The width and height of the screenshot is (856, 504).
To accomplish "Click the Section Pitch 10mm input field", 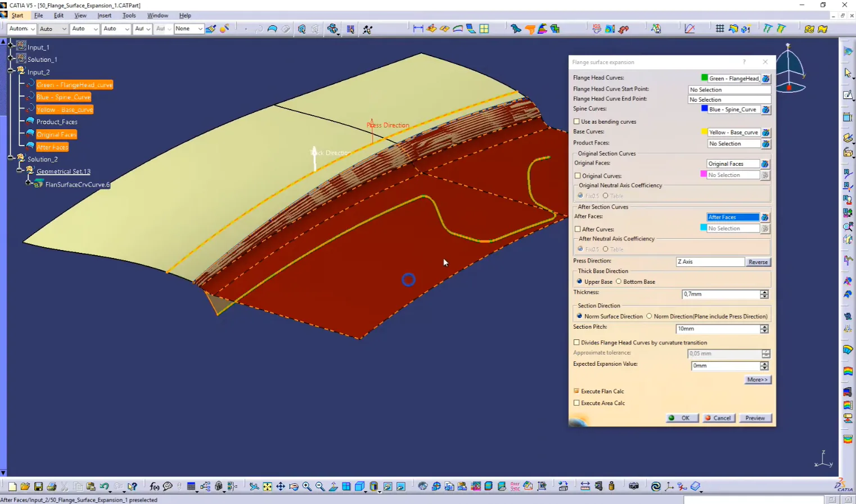I will 718,329.
